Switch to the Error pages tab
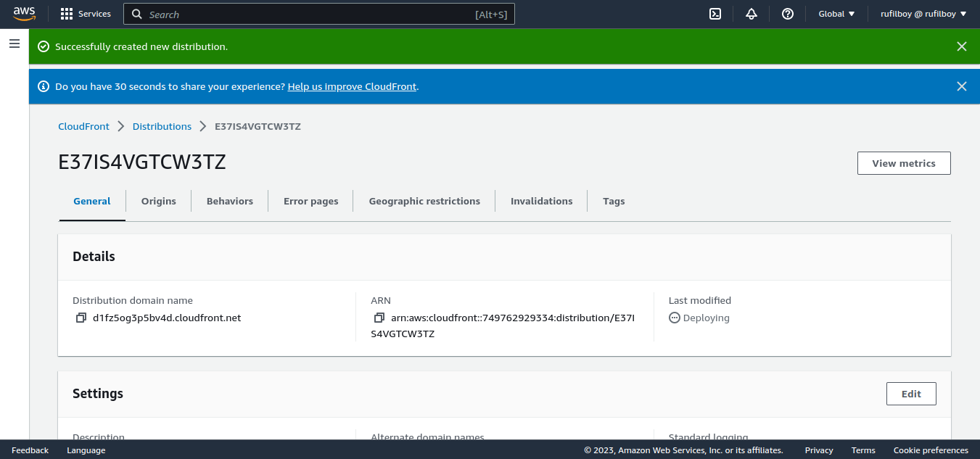The image size is (980, 459). click(311, 201)
